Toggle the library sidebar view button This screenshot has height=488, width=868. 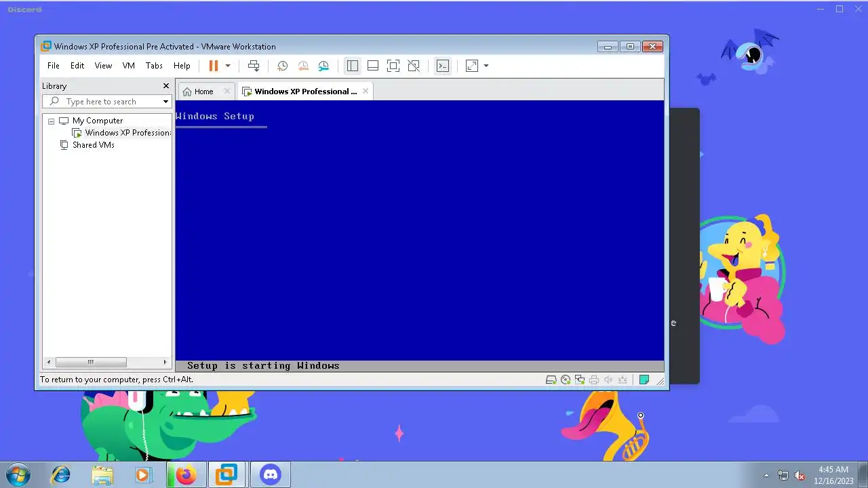tap(353, 66)
